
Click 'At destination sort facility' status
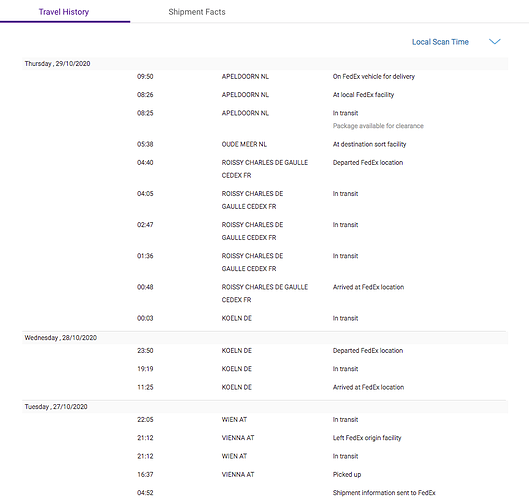(x=369, y=144)
